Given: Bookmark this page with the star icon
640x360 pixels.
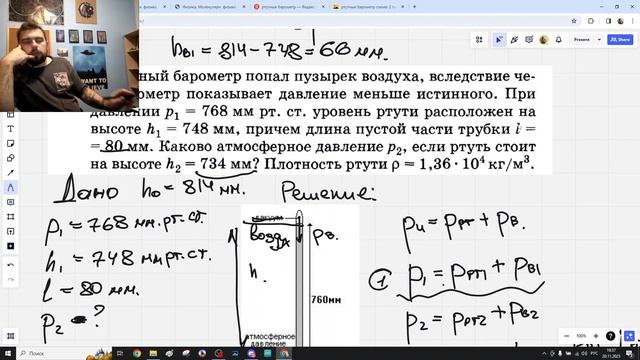Looking at the screenshot, I should pos(574,21).
